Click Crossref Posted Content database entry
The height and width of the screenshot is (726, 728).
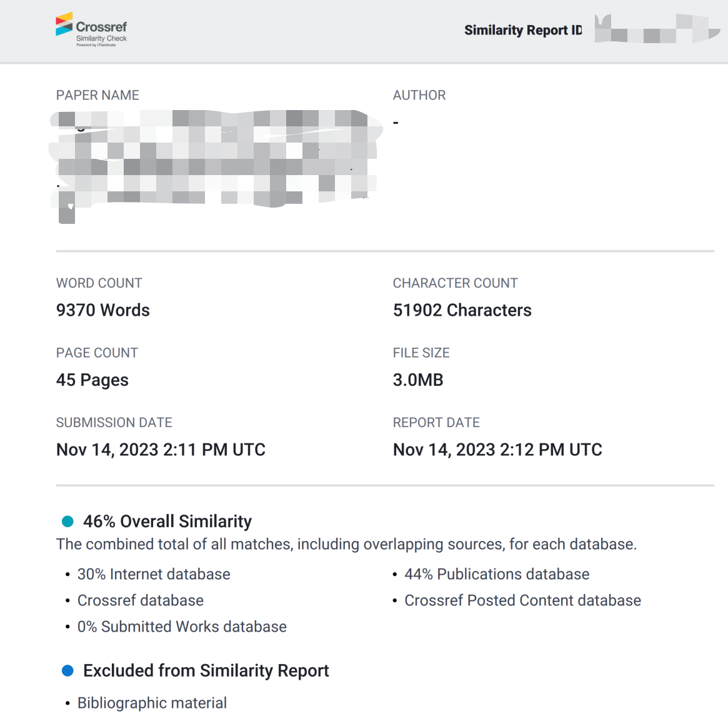pyautogui.click(x=522, y=600)
